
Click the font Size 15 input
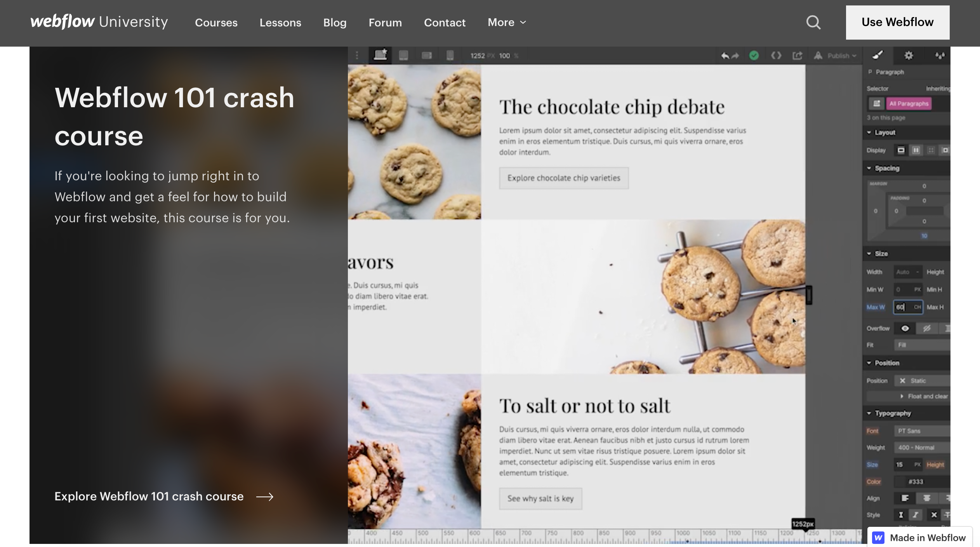pyautogui.click(x=908, y=465)
